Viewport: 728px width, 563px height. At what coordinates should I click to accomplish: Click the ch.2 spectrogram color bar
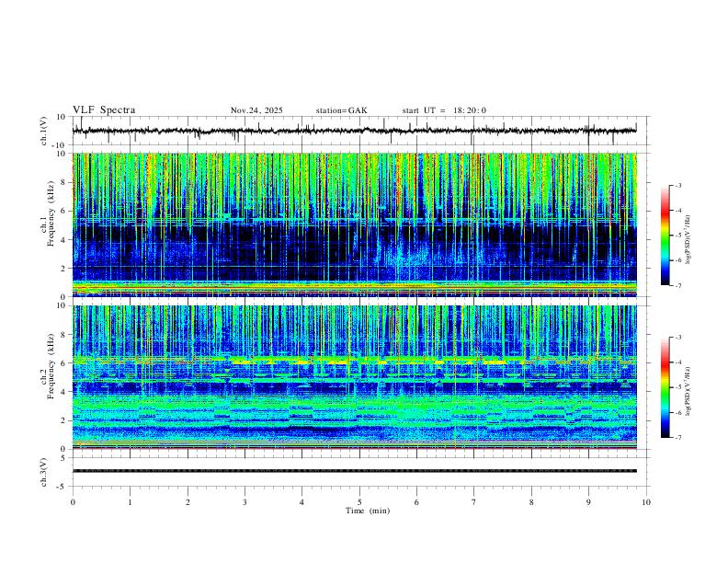(x=665, y=387)
